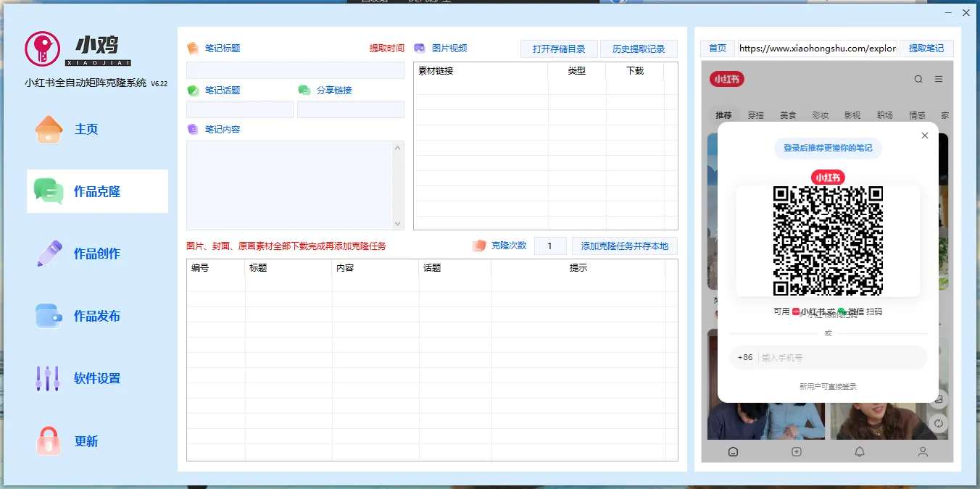Click the refresh circular icon in web page
980x489 pixels.
[x=939, y=423]
